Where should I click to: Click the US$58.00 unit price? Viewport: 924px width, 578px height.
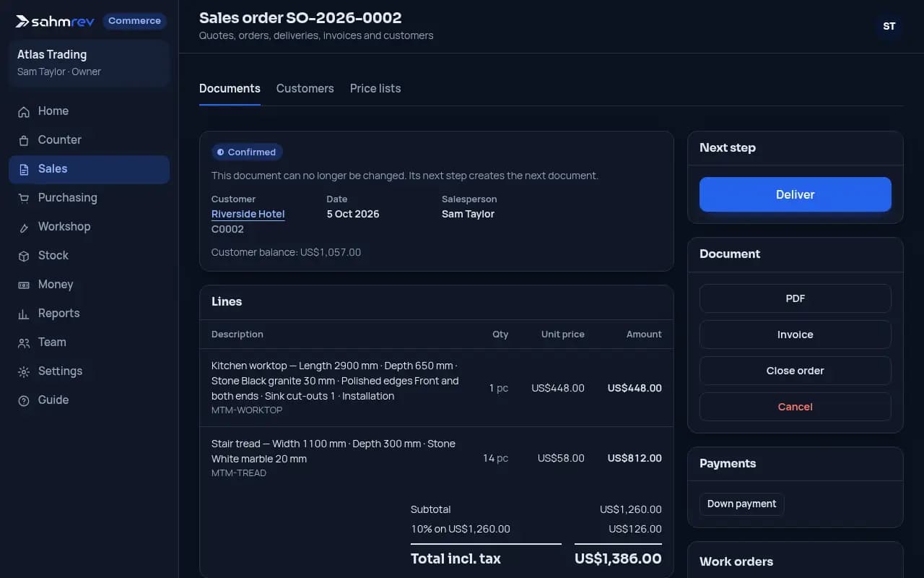tap(561, 458)
